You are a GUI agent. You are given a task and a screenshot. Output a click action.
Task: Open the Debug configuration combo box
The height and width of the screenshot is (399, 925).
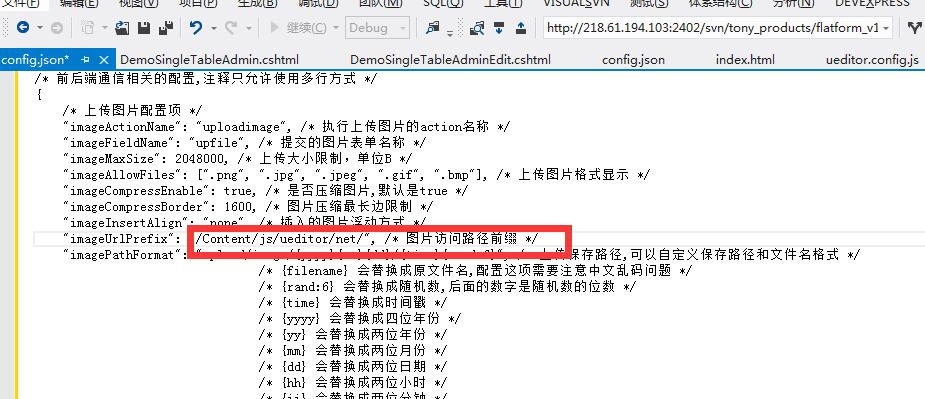(377, 28)
